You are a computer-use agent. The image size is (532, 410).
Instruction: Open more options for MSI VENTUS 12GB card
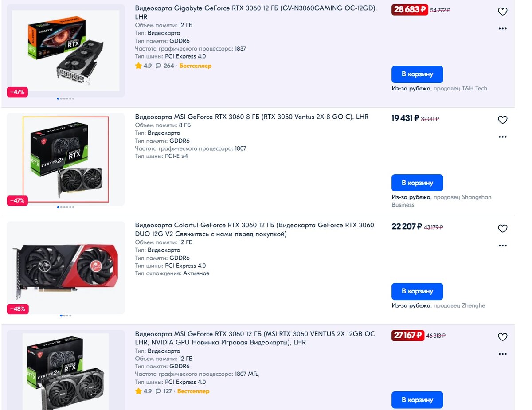coord(502,354)
